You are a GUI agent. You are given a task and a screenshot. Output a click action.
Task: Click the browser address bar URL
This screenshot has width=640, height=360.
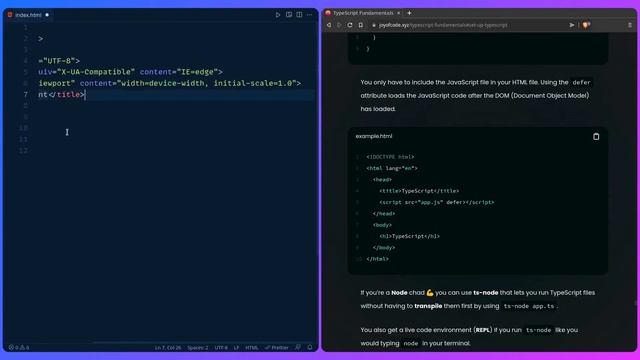(443, 25)
